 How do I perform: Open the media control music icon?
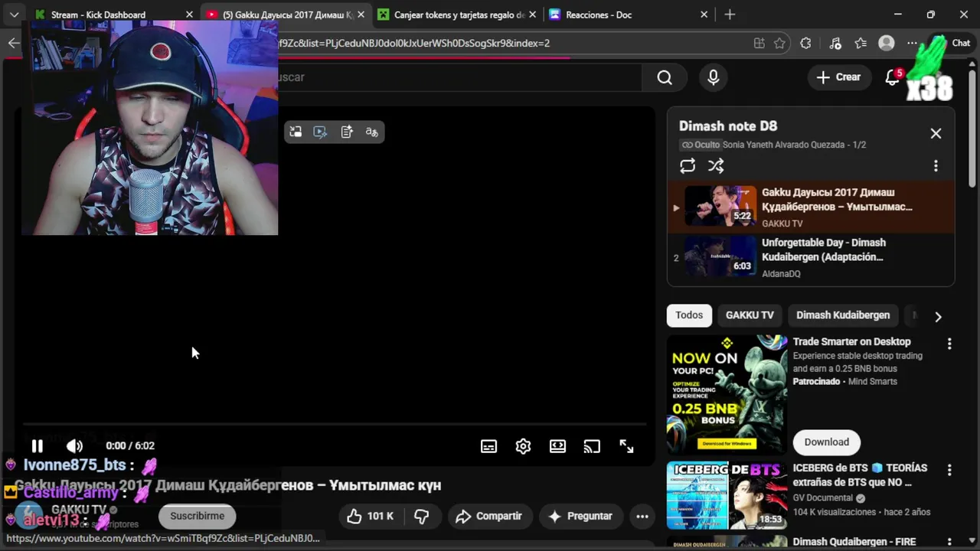tap(835, 44)
